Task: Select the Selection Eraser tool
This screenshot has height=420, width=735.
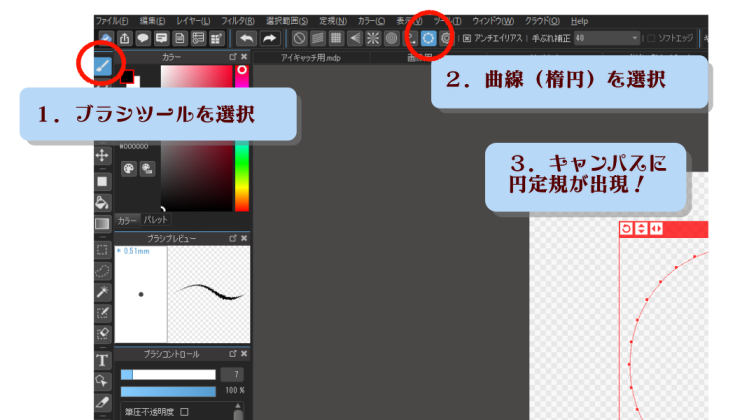Action: (102, 333)
